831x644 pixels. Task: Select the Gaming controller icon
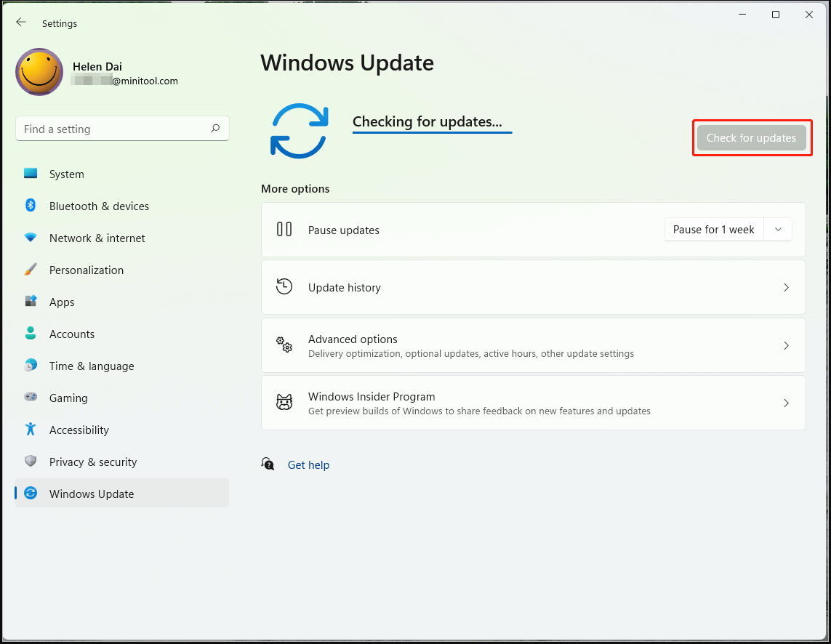pyautogui.click(x=30, y=398)
